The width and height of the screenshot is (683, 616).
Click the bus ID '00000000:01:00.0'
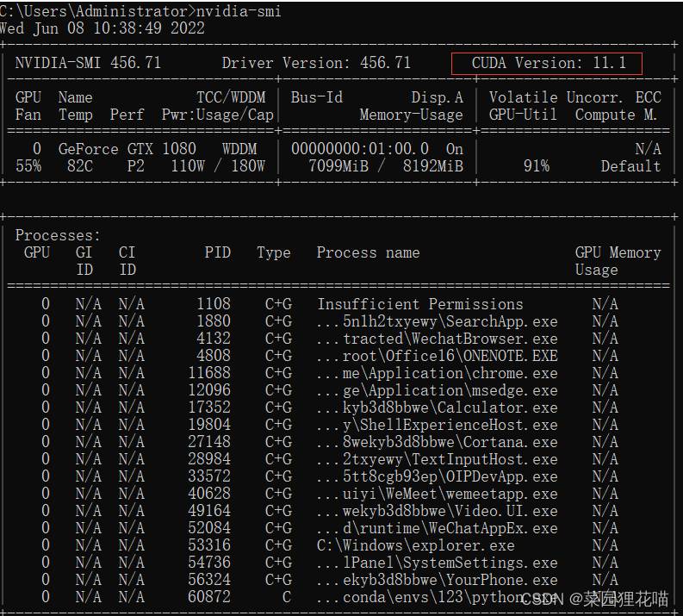pyautogui.click(x=360, y=149)
